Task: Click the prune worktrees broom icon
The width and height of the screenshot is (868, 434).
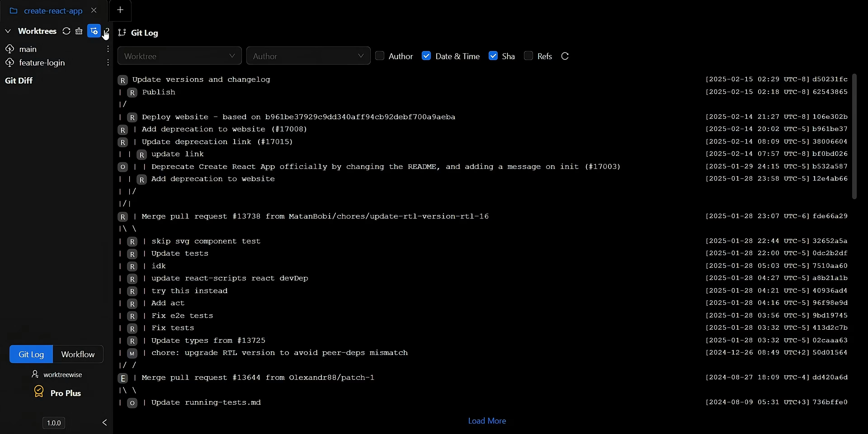Action: (x=79, y=31)
